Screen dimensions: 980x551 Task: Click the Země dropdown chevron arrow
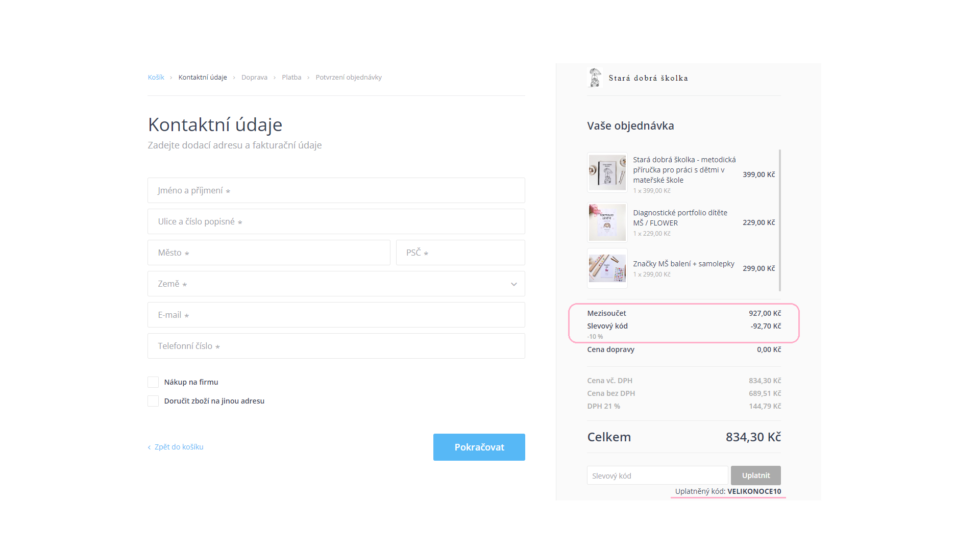pos(514,284)
